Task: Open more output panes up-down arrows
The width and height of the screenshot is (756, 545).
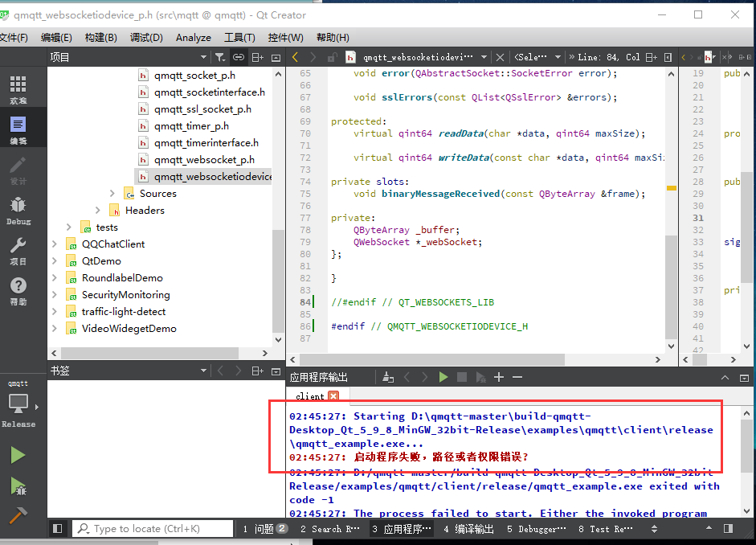Action: click(654, 529)
